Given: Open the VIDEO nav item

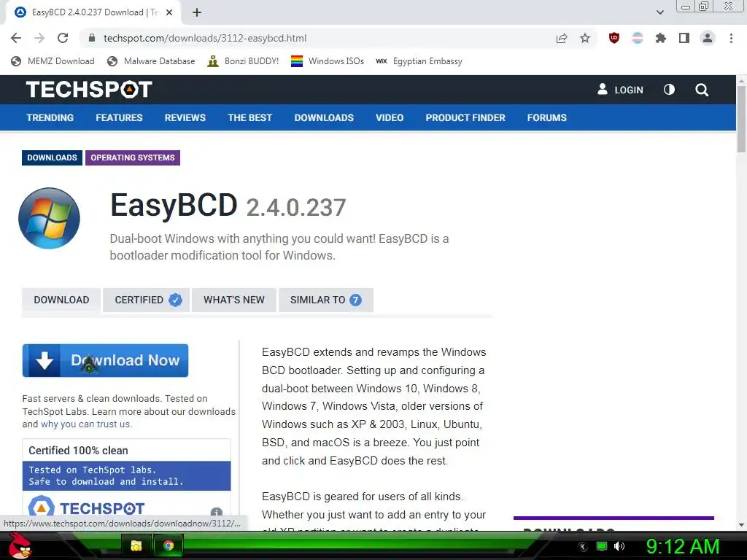Looking at the screenshot, I should coord(390,117).
